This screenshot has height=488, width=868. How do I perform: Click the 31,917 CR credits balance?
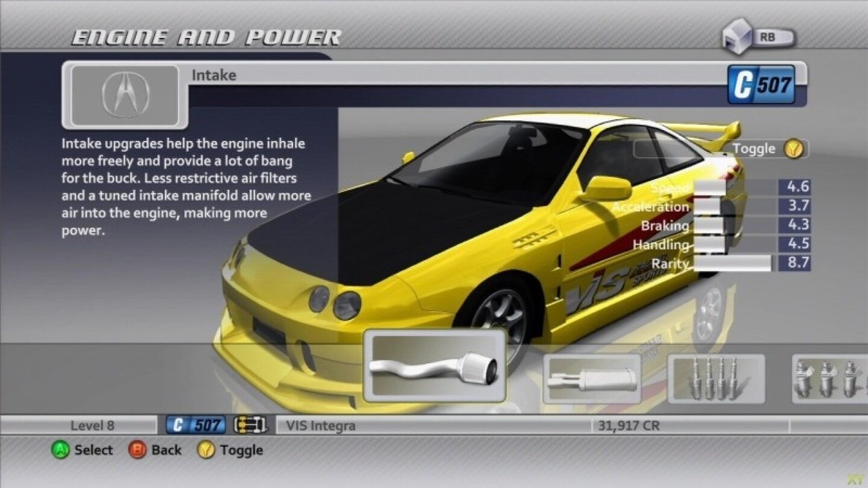coord(629,425)
